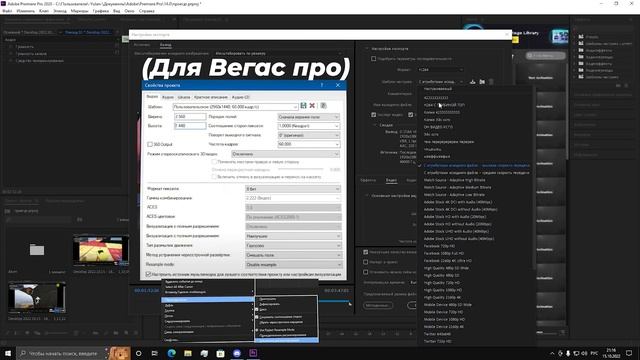Click the Cortana circle icon on taskbar
This screenshot has width=640, height=360.
coord(138,353)
